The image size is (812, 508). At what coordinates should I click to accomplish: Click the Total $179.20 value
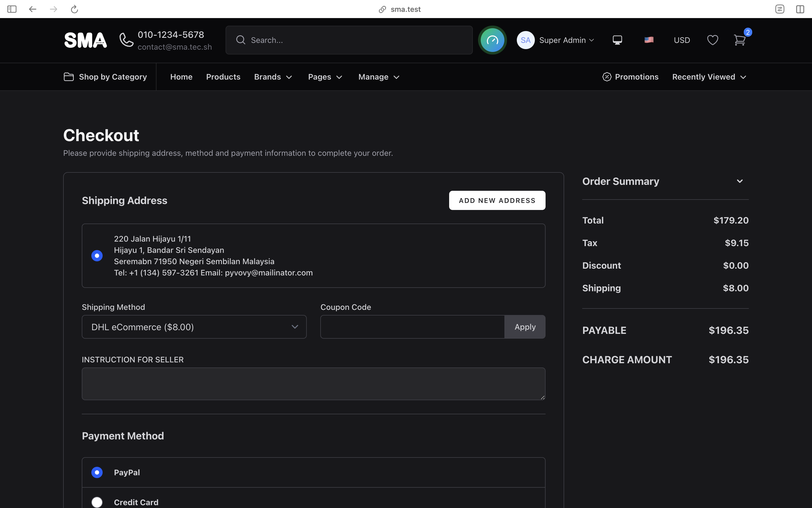click(x=731, y=220)
